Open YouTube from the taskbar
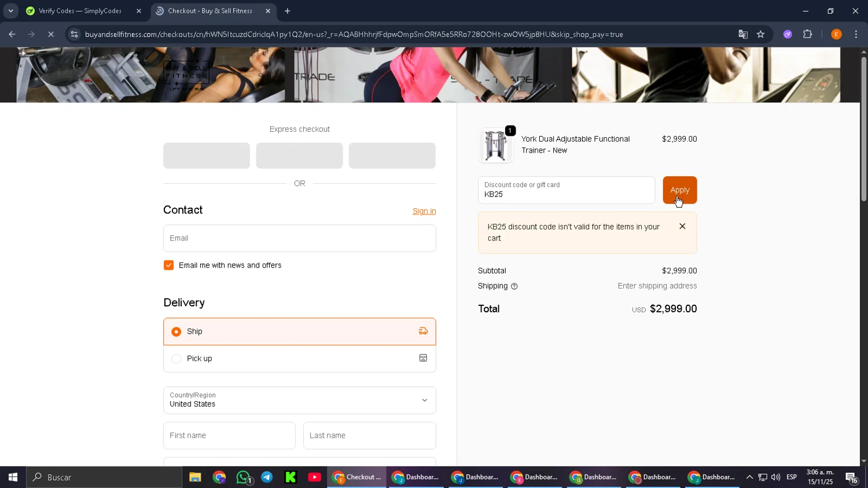 click(315, 477)
